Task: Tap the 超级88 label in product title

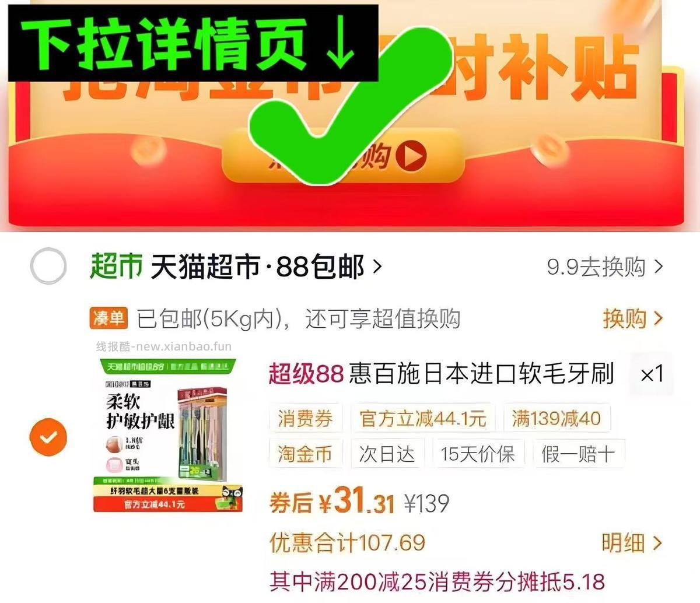Action: click(306, 374)
